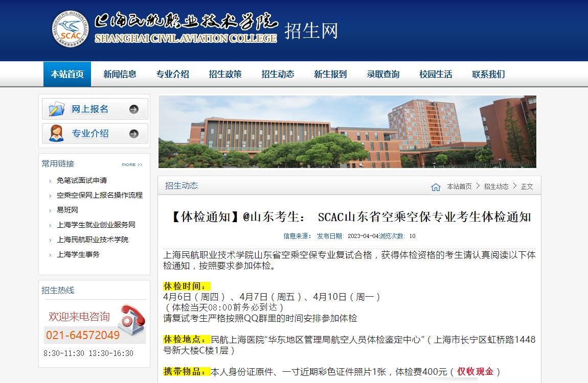Image resolution: width=588 pixels, height=383 pixels.
Task: Click the article title 体检通知 @山东考生
Action: [x=350, y=217]
